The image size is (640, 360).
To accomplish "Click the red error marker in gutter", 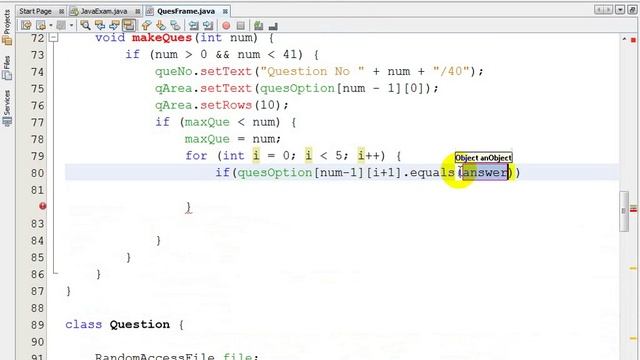I will tap(42, 206).
